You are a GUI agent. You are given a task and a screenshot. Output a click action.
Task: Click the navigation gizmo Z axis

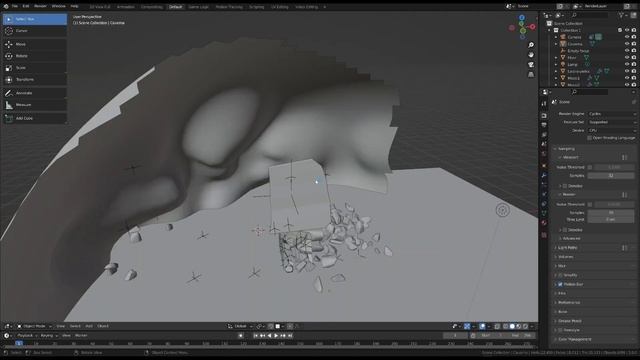click(522, 18)
